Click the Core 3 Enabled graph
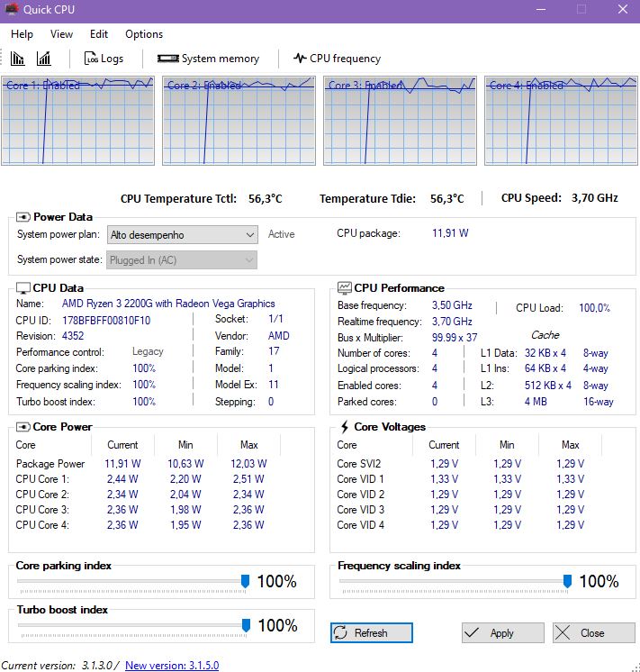Viewport: 640px width, 672px height. (x=400, y=121)
